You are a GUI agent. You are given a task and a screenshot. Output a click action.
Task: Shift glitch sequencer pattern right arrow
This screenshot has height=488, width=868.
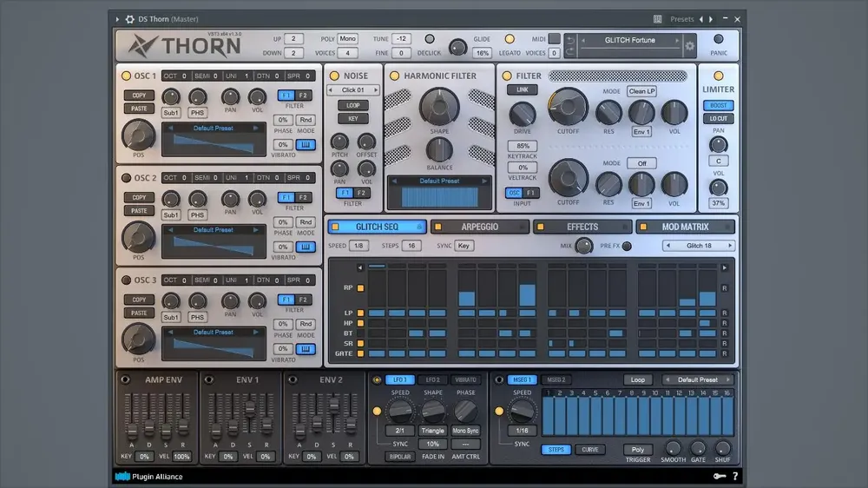pyautogui.click(x=724, y=267)
